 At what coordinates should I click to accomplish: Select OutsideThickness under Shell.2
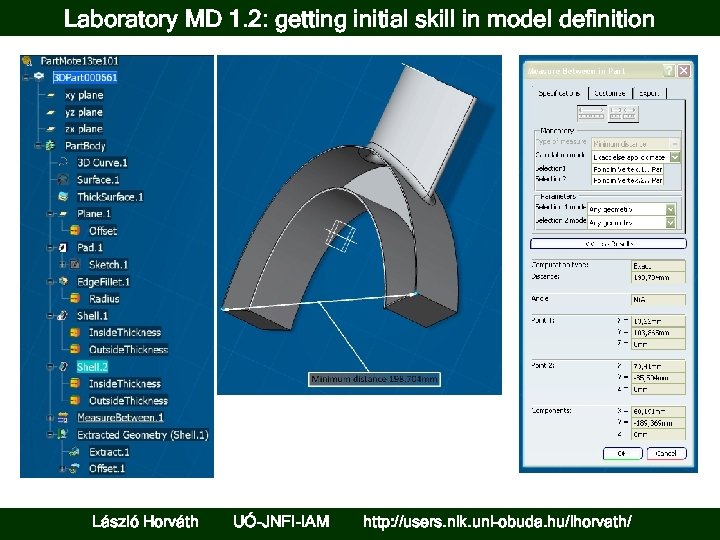pyautogui.click(x=129, y=400)
